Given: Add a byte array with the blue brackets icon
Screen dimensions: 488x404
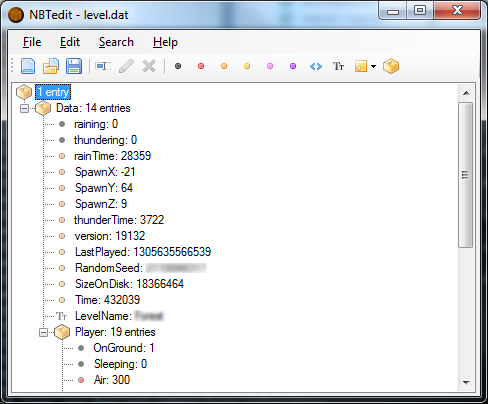Looking at the screenshot, I should click(316, 66).
